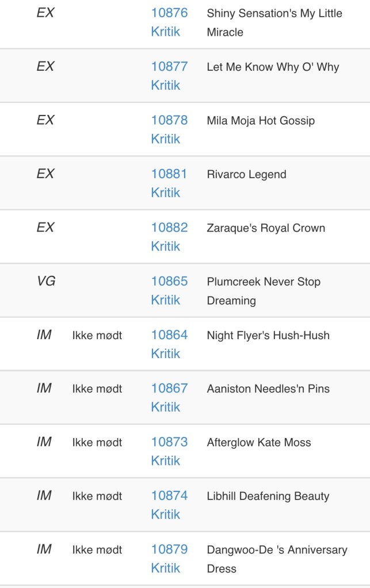Viewport: 370px width, 588px height.
Task: Select the Mila Moja Hot Gossip entry
Action: 260,121
